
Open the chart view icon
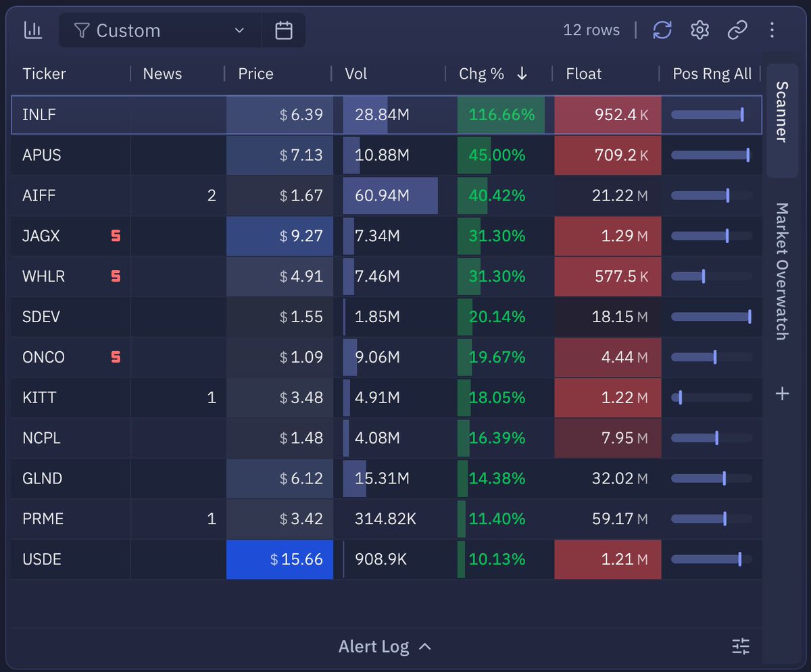click(32, 30)
